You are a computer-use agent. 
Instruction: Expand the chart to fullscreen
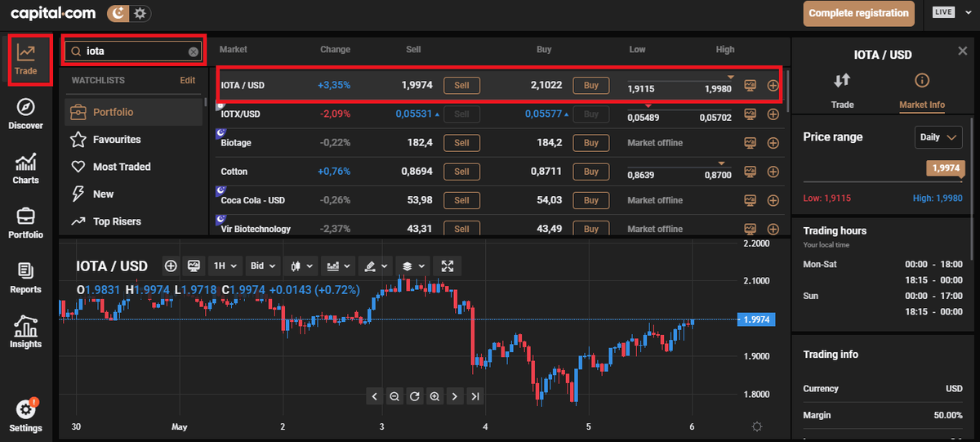[447, 266]
